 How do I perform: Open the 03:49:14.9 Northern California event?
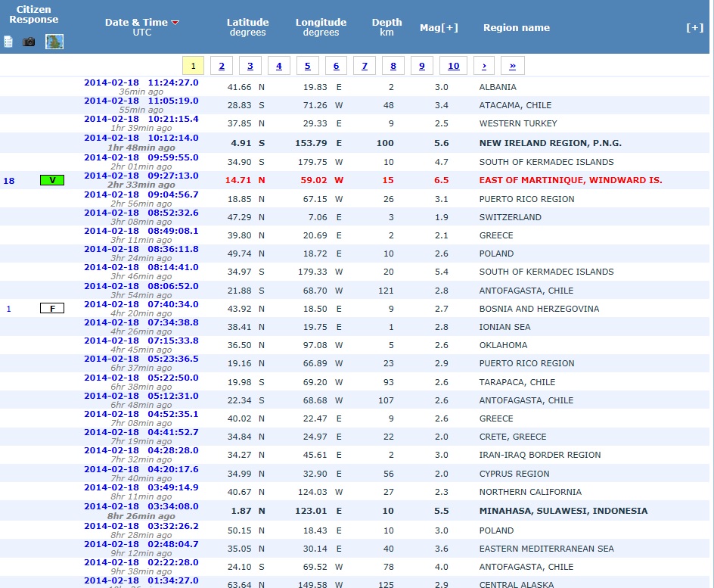pyautogui.click(x=141, y=487)
